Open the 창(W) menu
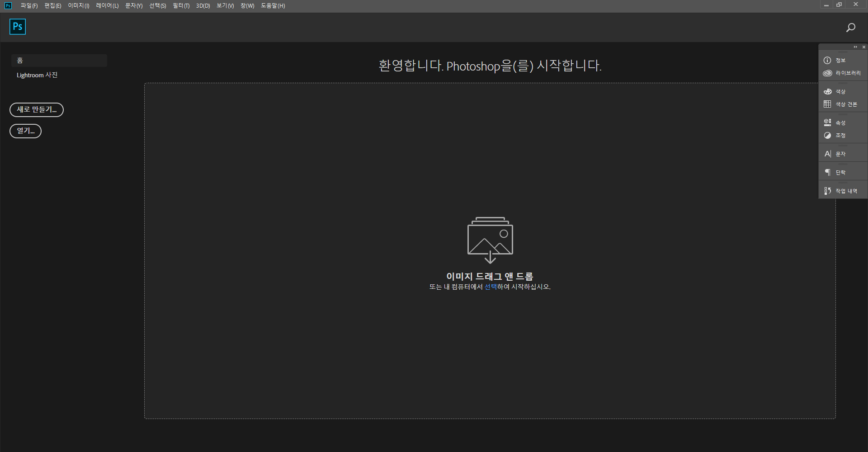The image size is (868, 452). [247, 6]
